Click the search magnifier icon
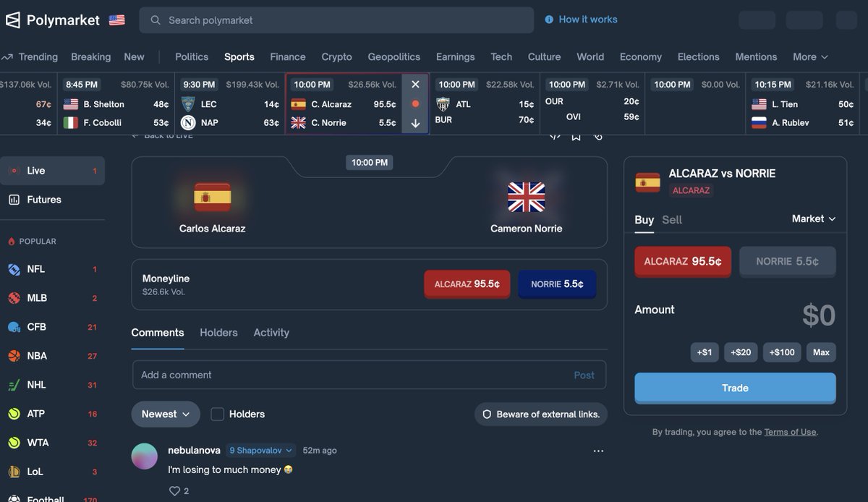 coord(156,20)
